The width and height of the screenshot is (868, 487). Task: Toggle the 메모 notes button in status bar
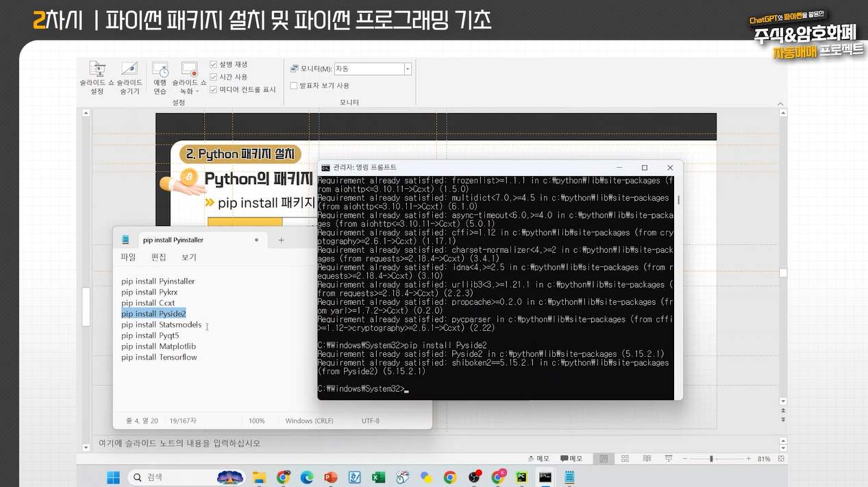pyautogui.click(x=538, y=459)
